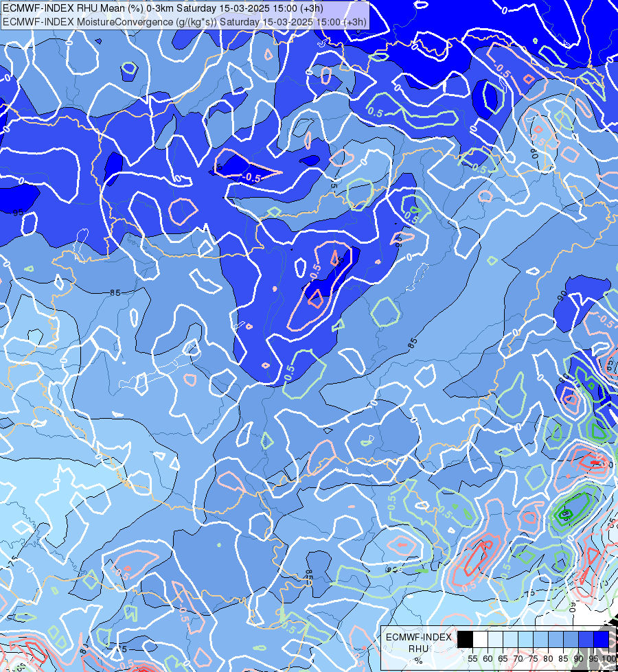
Task: Click the 85-90 legend color swatch
Action: tap(571, 639)
